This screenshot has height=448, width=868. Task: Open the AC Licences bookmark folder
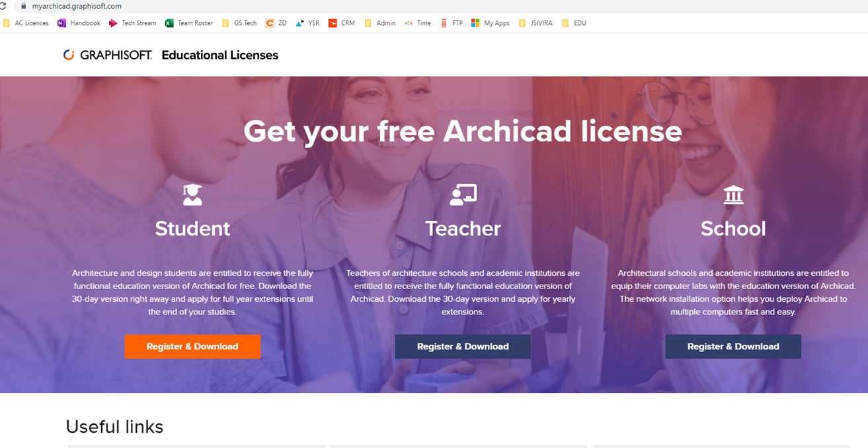click(x=26, y=23)
